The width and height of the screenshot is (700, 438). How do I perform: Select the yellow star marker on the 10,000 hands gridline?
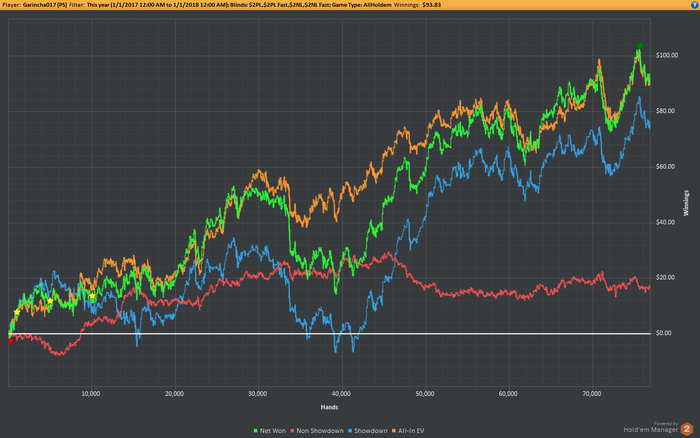pos(92,296)
